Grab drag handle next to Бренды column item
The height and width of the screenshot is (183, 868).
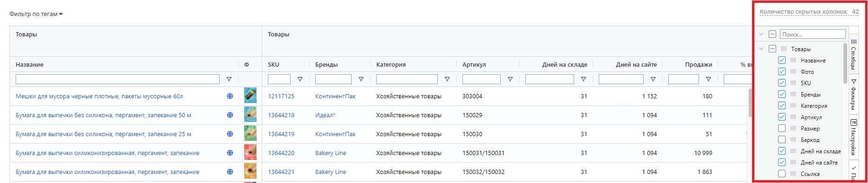tap(793, 94)
